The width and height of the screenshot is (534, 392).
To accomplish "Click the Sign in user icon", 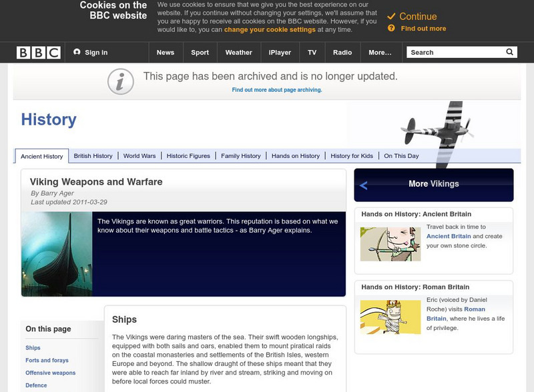I will tap(77, 52).
